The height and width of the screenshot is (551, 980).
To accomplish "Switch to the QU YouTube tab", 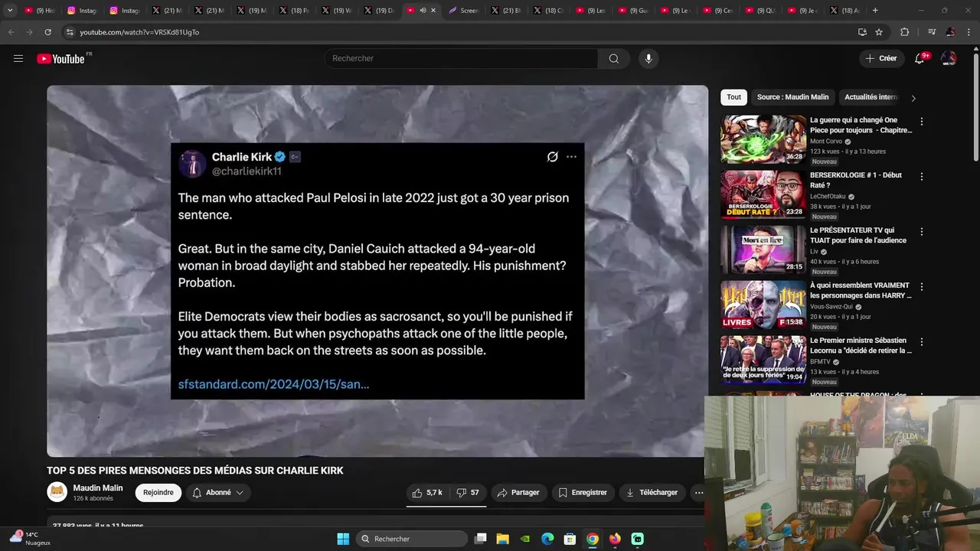I will click(x=760, y=11).
